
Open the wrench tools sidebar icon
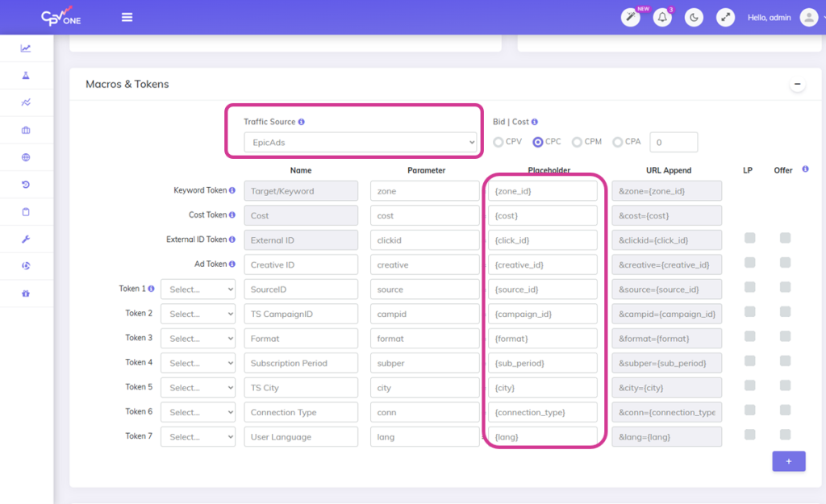[26, 239]
